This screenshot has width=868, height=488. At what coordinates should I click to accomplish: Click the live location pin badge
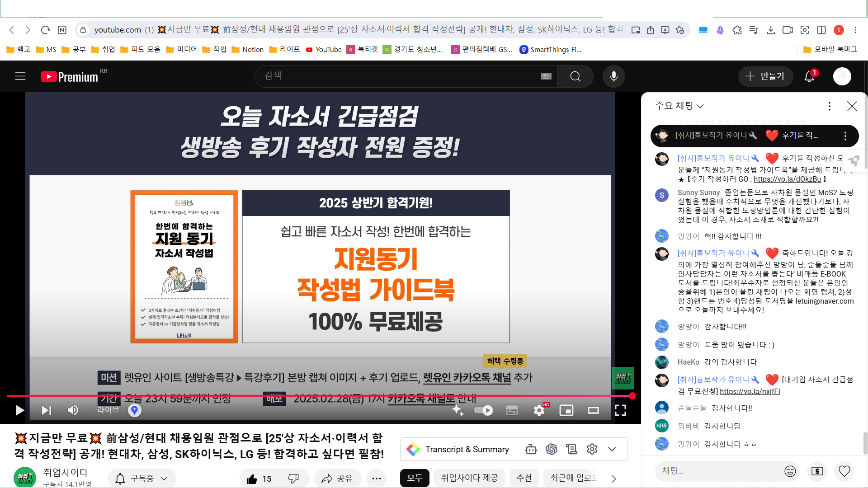click(x=134, y=410)
